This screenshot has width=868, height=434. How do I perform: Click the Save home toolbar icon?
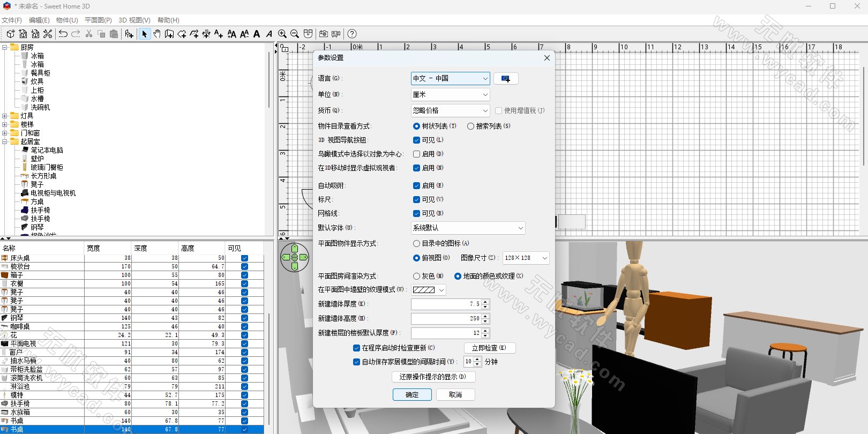(x=35, y=34)
